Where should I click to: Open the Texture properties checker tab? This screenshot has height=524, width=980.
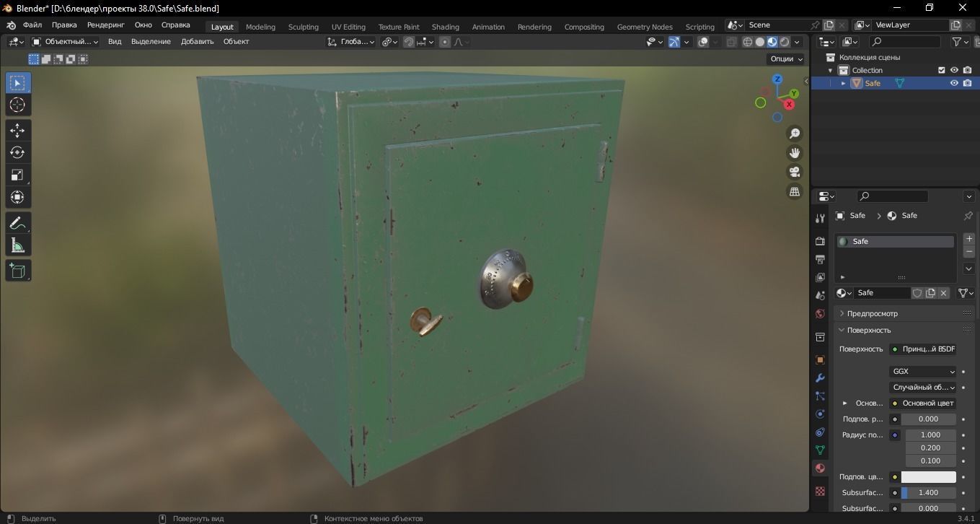(820, 491)
